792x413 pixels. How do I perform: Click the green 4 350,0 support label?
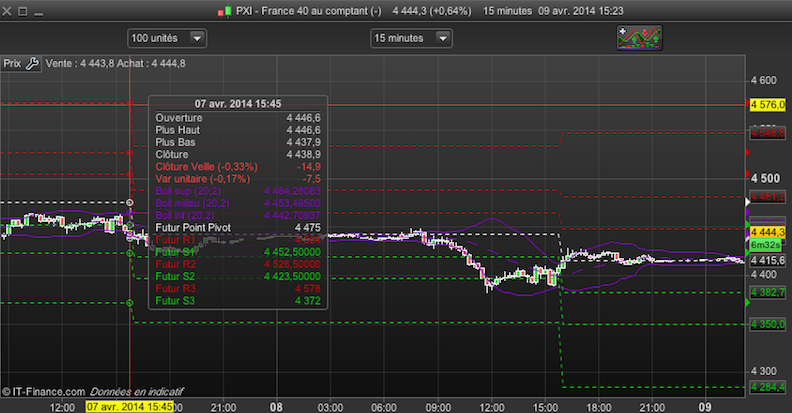coord(767,324)
